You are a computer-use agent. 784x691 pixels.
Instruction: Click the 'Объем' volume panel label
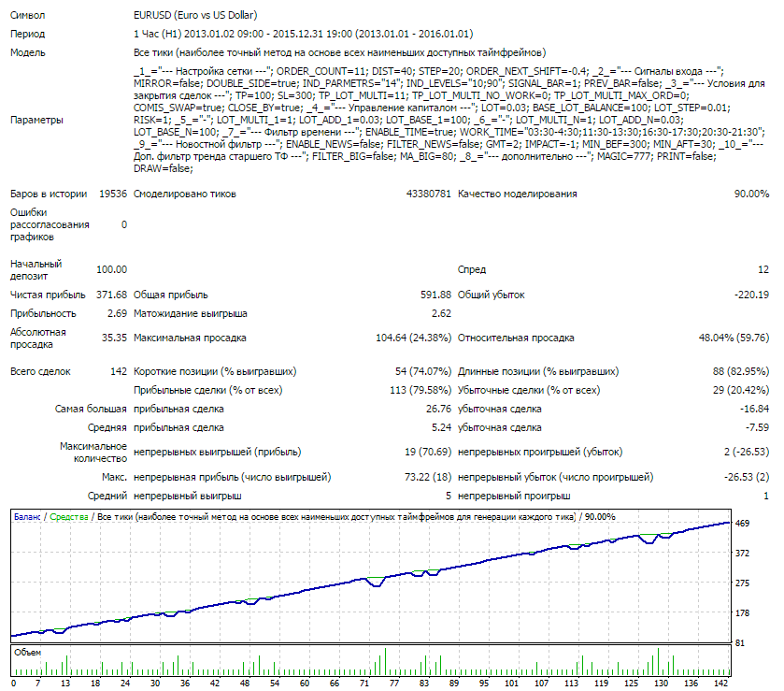point(27,653)
